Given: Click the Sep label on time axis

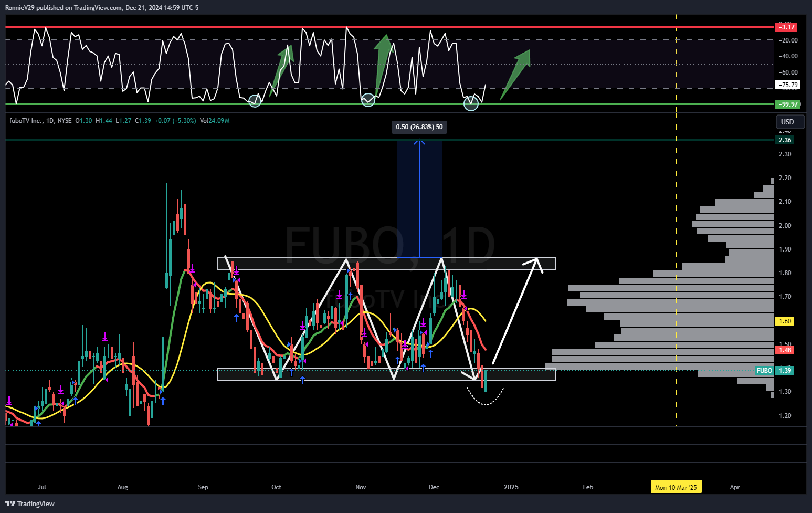Looking at the screenshot, I should pos(203,487).
